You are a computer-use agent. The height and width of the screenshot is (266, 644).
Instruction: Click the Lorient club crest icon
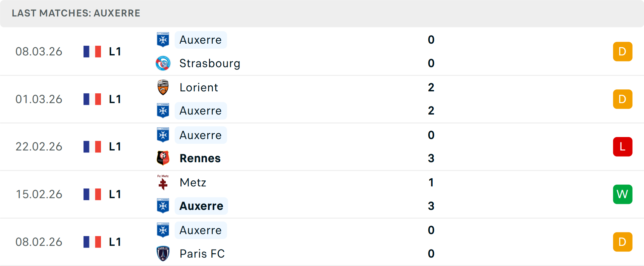(163, 87)
